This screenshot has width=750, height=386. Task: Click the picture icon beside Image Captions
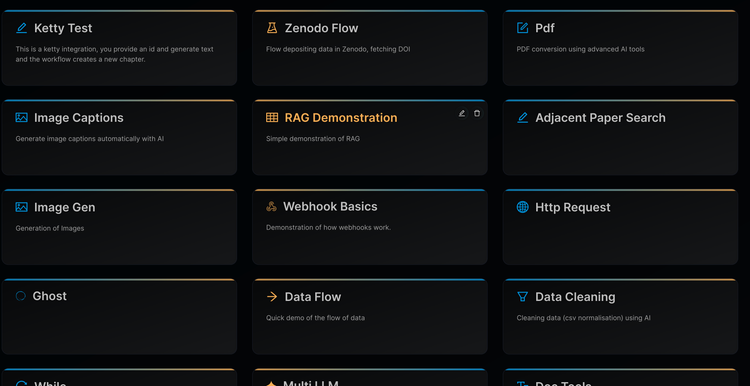22,118
